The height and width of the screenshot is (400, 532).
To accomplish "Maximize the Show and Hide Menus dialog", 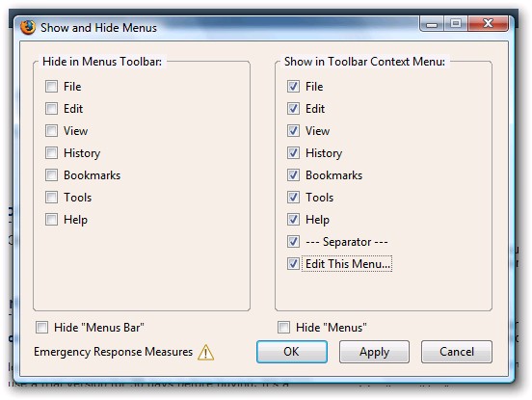I will 455,24.
